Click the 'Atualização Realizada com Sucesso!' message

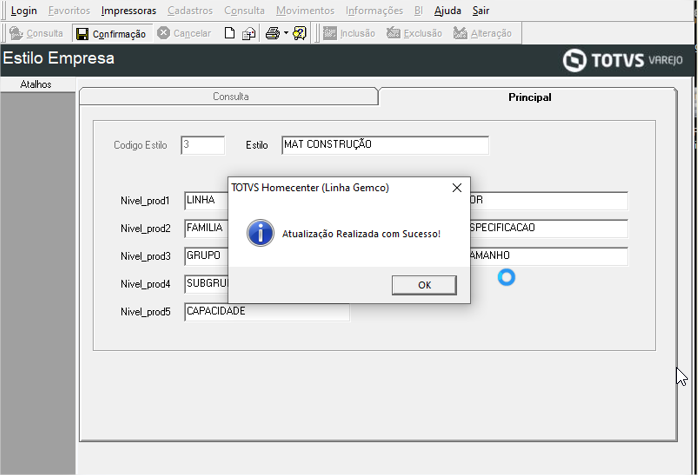tap(361, 234)
